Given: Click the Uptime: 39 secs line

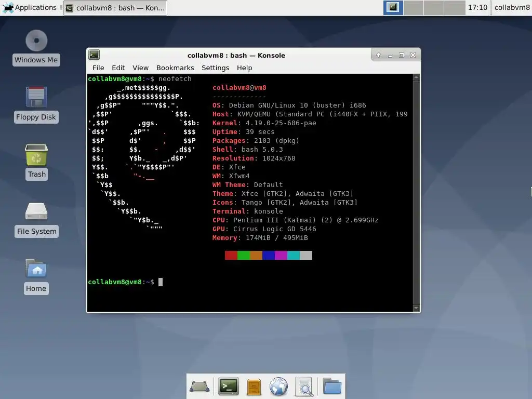Looking at the screenshot, I should click(243, 132).
